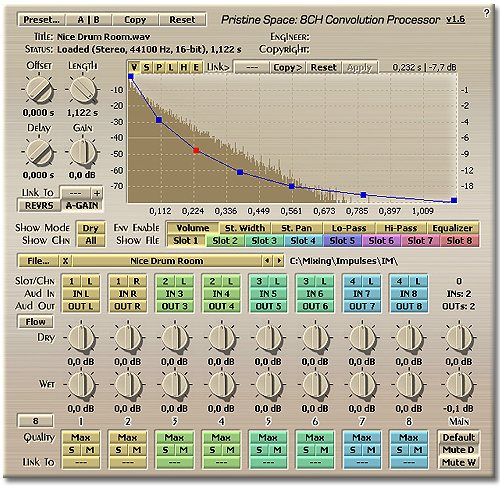Open the Link To --- dropdown under Delay
The width and height of the screenshot is (500, 488).
[x=75, y=193]
